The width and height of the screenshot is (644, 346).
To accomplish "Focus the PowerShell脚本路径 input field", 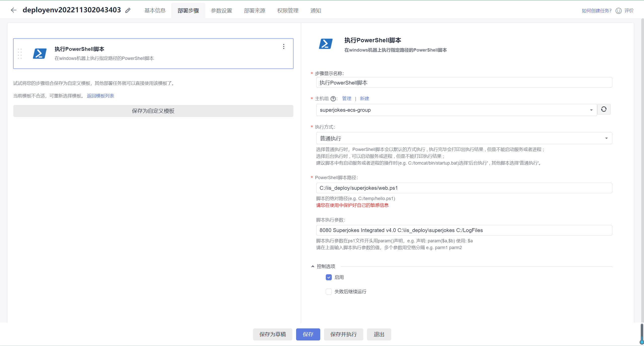I will pos(464,188).
